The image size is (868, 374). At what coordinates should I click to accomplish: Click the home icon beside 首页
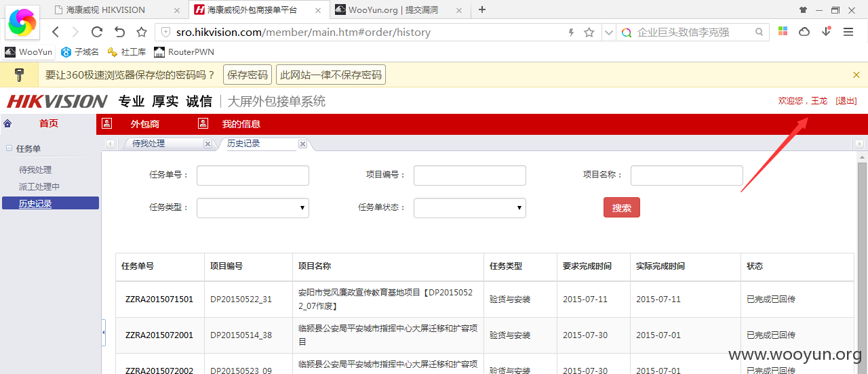7,123
